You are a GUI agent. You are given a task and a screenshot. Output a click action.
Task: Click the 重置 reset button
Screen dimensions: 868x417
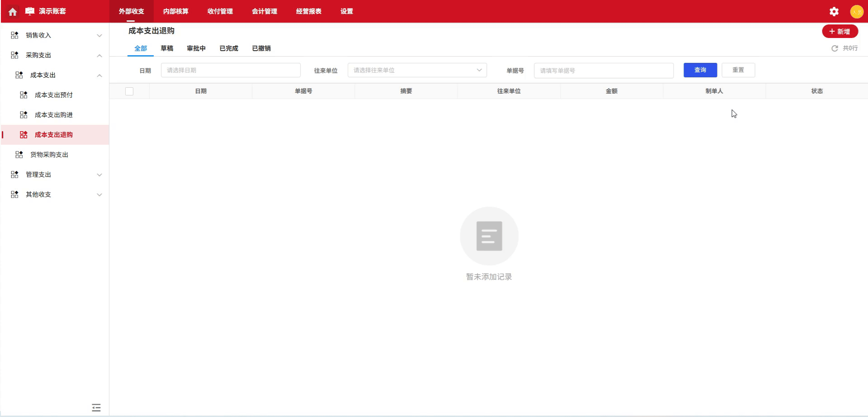(738, 70)
